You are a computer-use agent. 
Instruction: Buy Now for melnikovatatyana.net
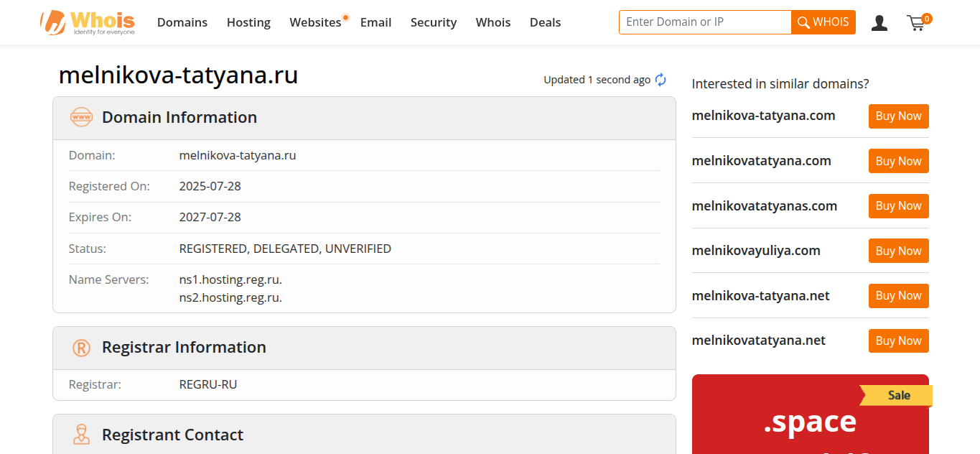click(x=898, y=340)
